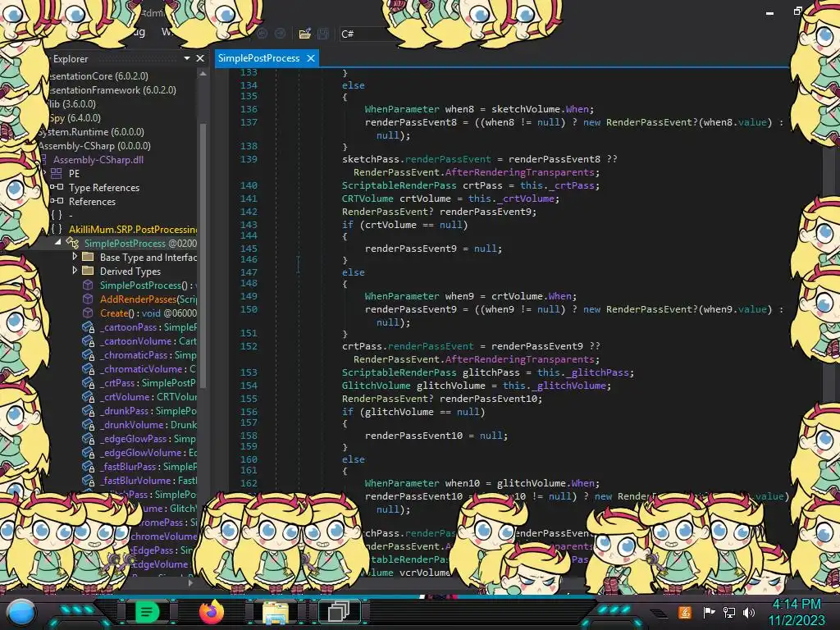Select the PresentationFramework (6.0.2.0) assembly row

click(112, 90)
